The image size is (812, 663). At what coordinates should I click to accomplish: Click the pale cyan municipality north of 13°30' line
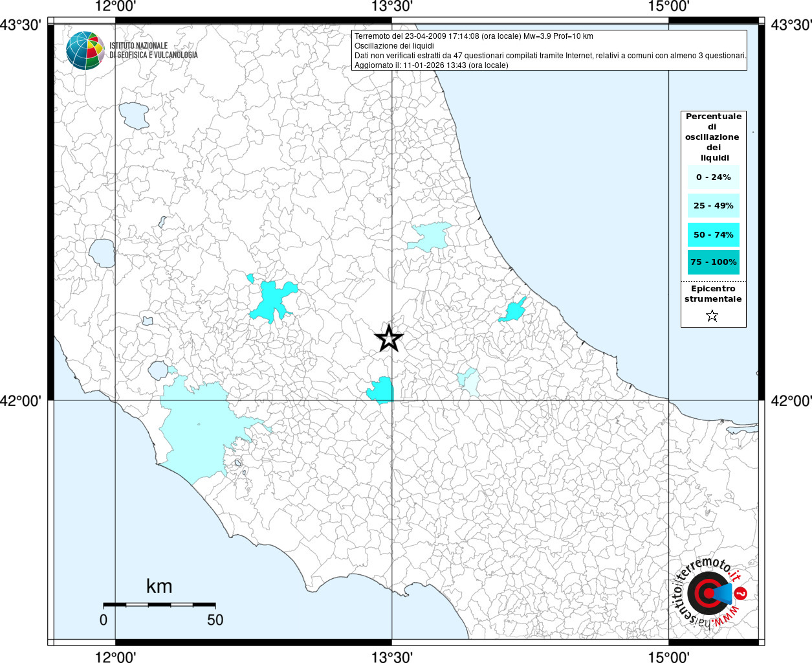[x=429, y=236]
